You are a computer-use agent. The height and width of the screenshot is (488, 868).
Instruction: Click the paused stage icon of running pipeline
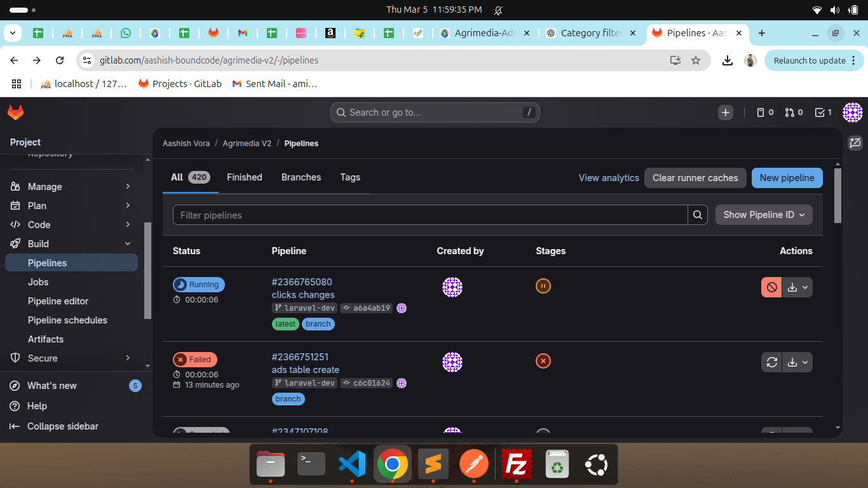543,286
